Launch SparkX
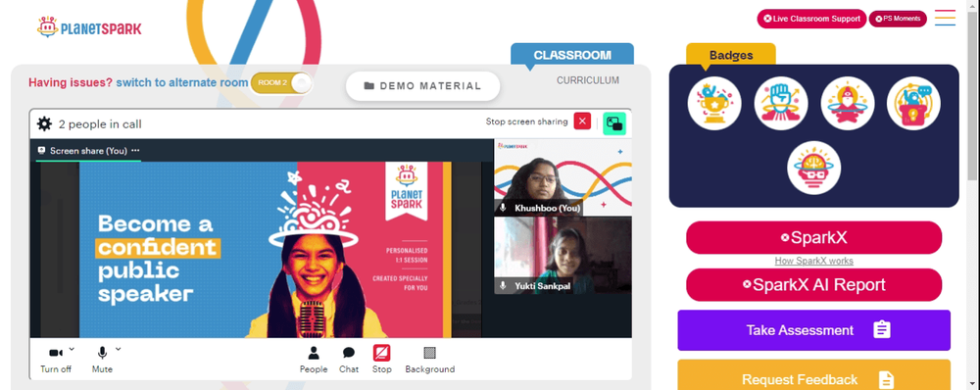 pyautogui.click(x=813, y=237)
